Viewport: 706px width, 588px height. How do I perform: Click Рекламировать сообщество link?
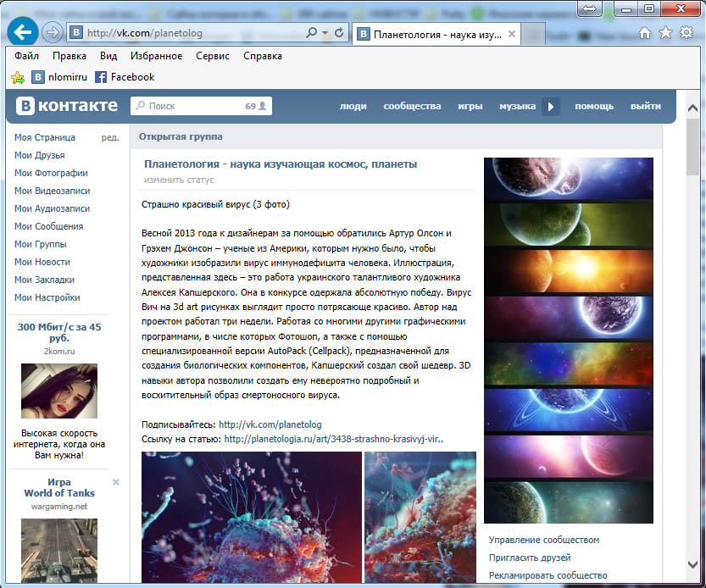click(548, 575)
